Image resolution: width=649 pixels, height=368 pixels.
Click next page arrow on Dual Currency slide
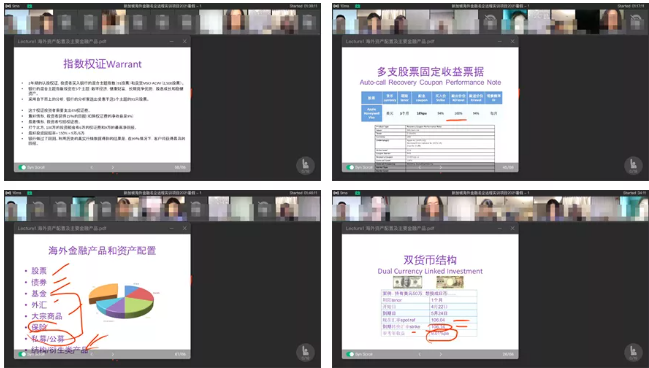coord(440,354)
